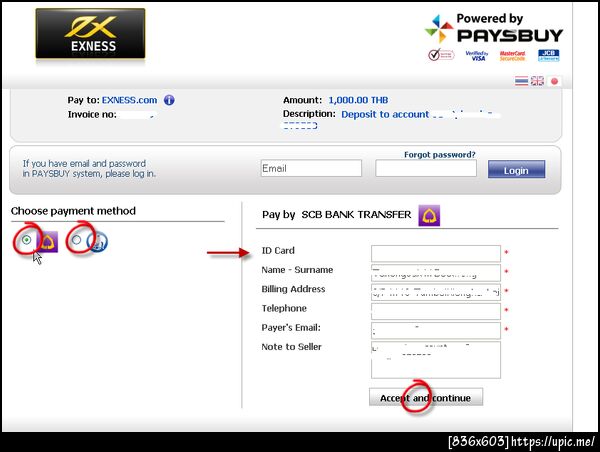The image size is (600, 452).
Task: Select the SCB bank payment radio button
Action: [x=26, y=240]
